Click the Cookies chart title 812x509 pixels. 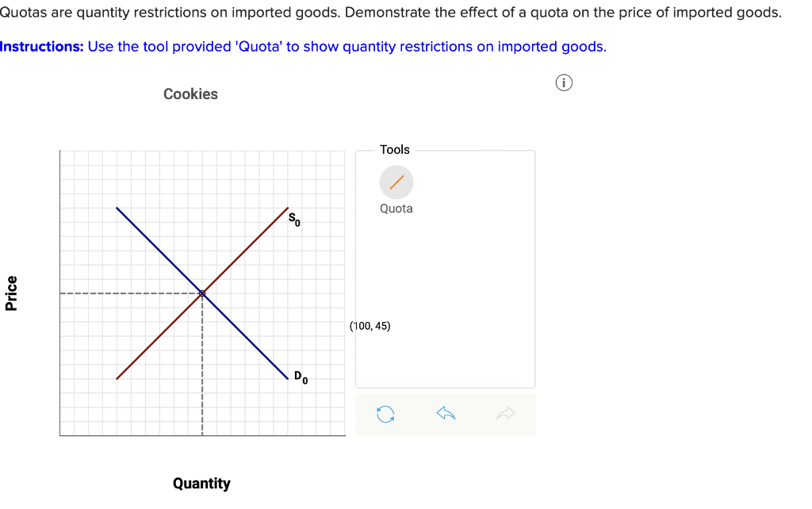coord(190,94)
